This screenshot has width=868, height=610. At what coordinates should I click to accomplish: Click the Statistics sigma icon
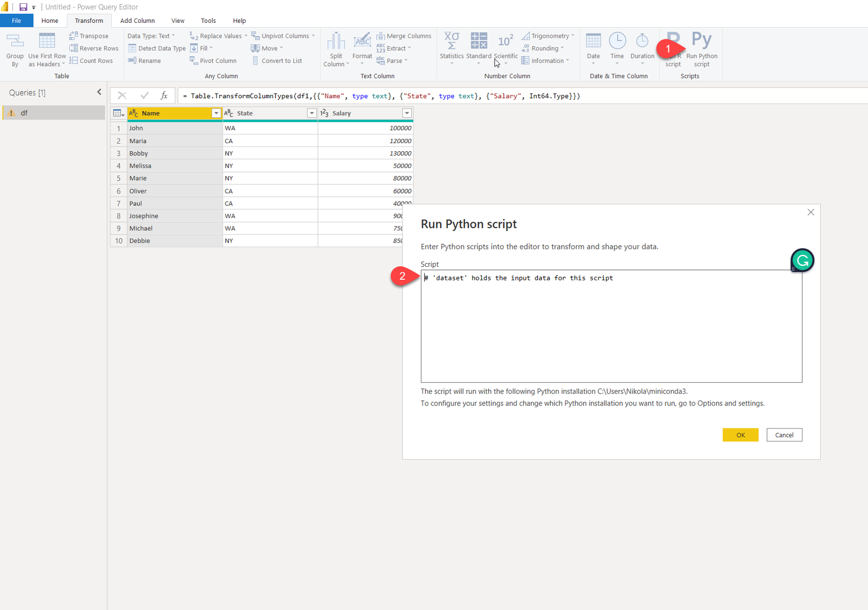[451, 40]
